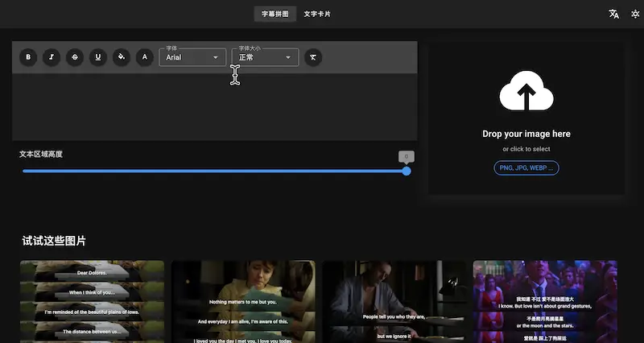
Task: Toggle underline text formatting
Action: [x=98, y=57]
